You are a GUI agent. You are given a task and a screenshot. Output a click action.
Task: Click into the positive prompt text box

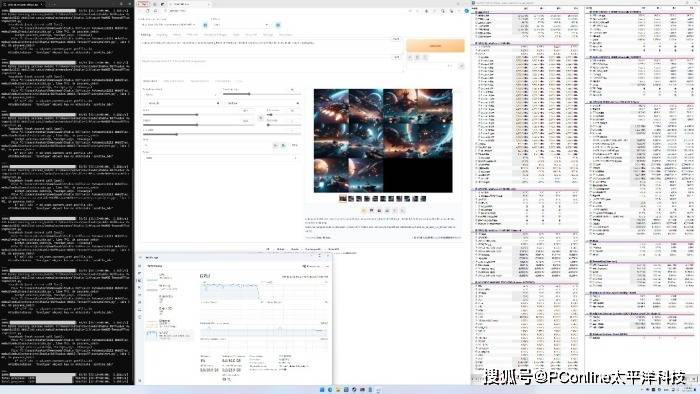tap(267, 46)
